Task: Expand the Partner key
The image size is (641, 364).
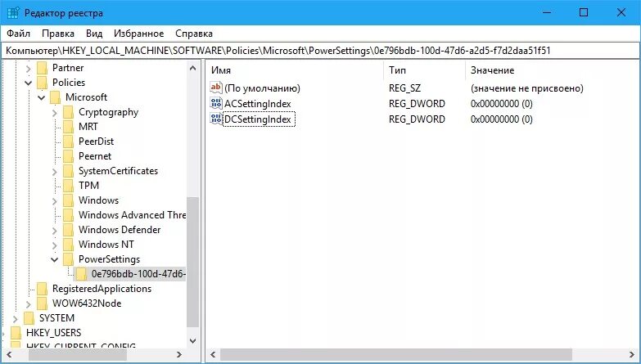Action: click(28, 68)
